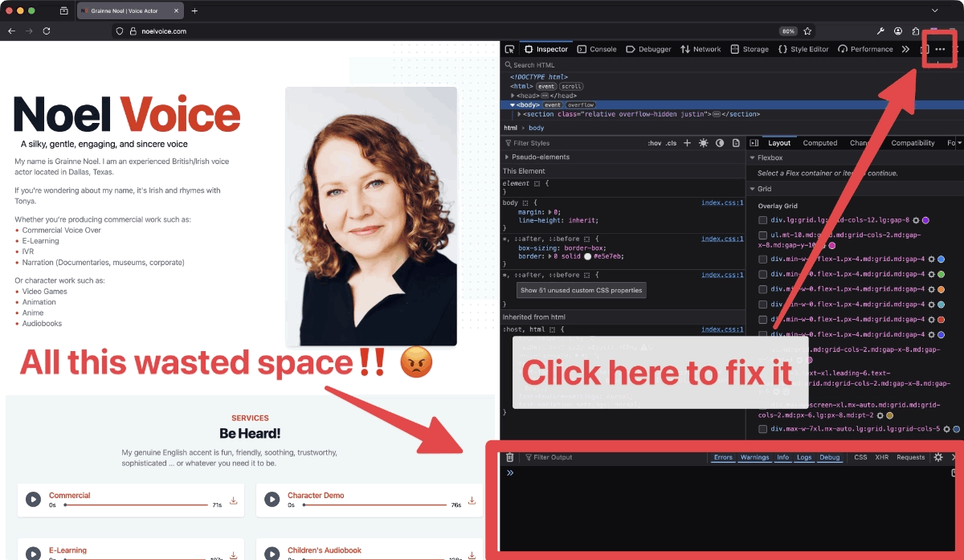964x560 pixels.
Task: Open the console settings gear
Action: click(937, 456)
